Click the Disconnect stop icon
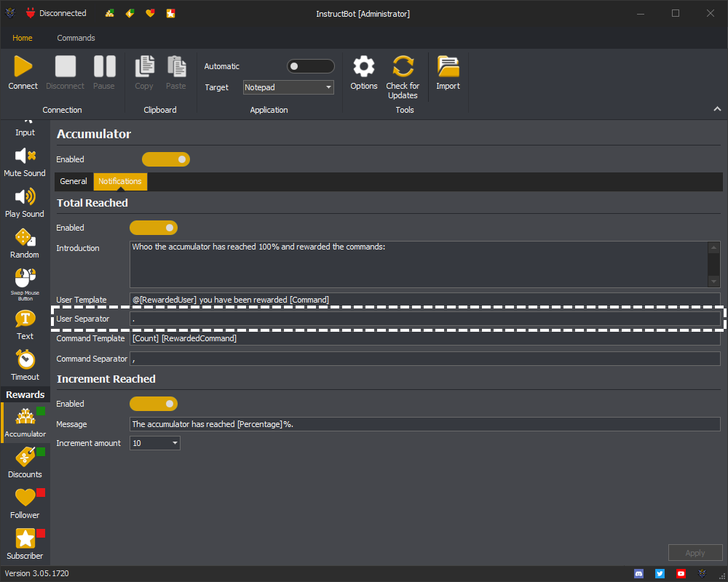 65,66
